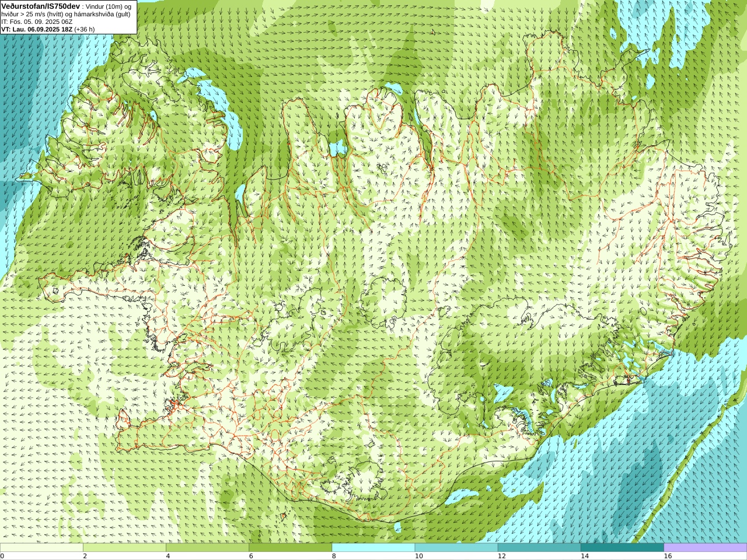The width and height of the screenshot is (747, 560).
Task: Click the legend tick label '12'
Action: [x=501, y=556]
